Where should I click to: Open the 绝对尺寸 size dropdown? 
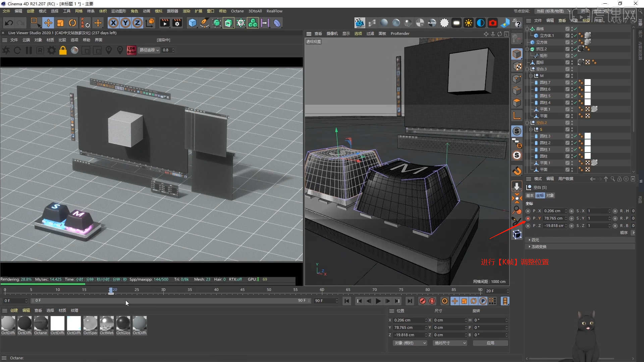(x=450, y=343)
